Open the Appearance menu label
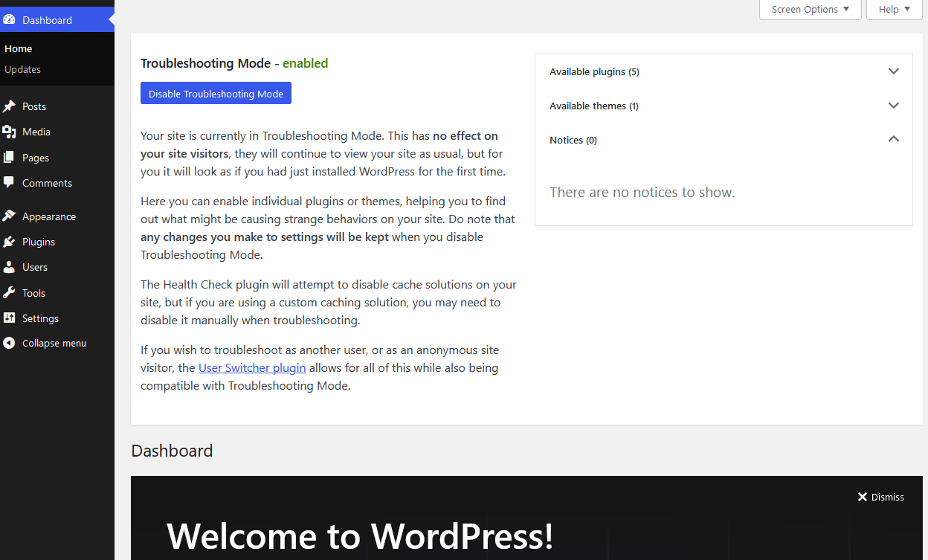The height and width of the screenshot is (560, 928). pos(49,216)
